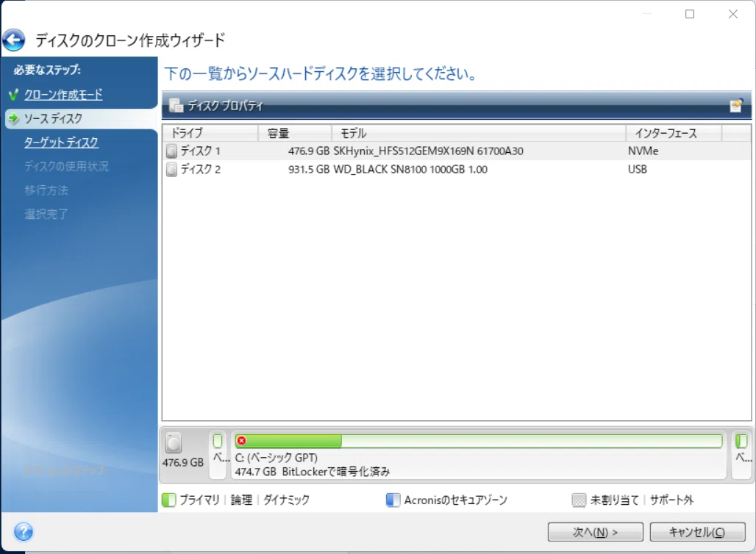
Task: Click the サポート外 legend label
Action: coord(671,500)
